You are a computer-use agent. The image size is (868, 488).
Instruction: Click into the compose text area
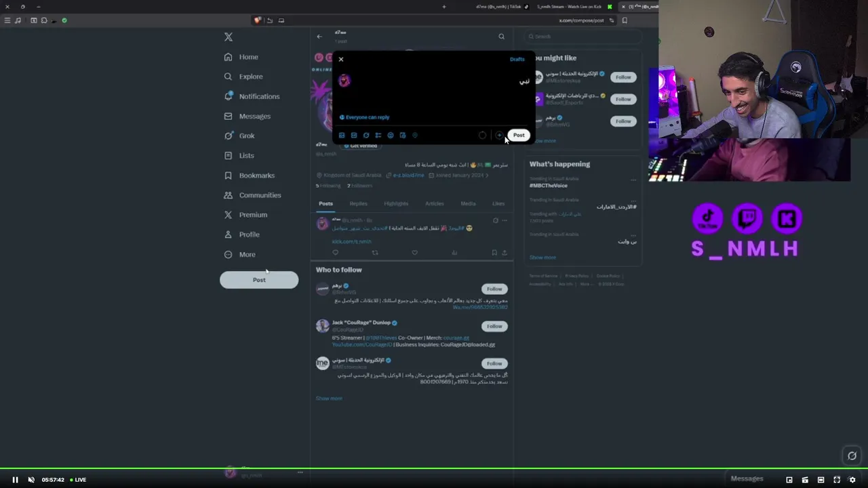click(441, 81)
